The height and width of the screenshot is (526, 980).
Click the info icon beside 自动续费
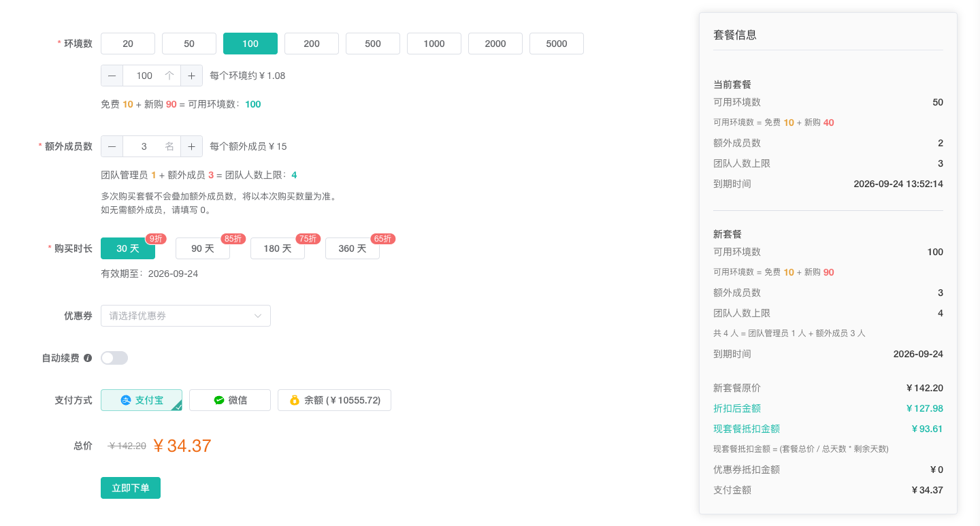coord(88,358)
